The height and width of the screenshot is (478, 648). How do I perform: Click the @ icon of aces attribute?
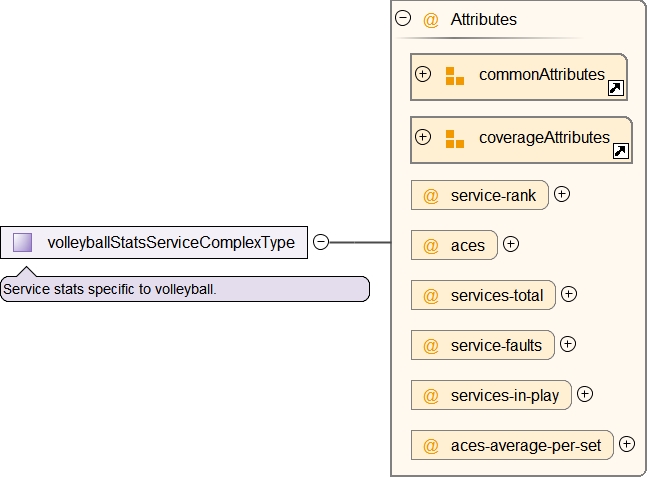(x=431, y=245)
